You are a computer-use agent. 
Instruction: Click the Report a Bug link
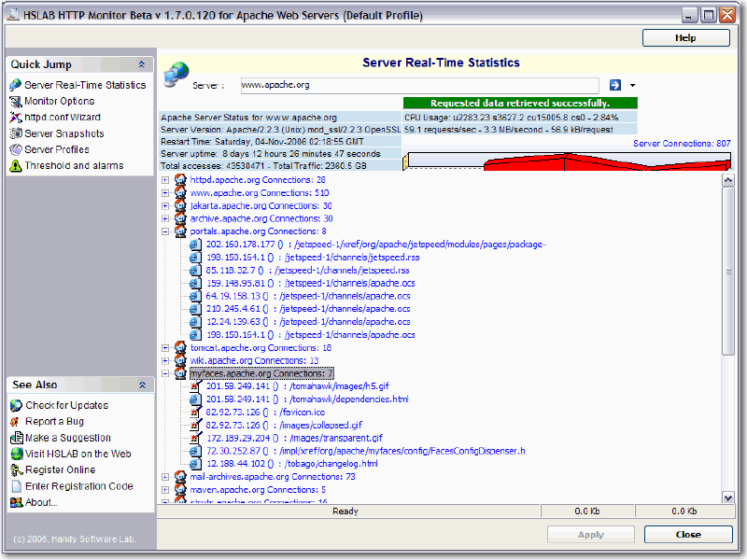54,422
